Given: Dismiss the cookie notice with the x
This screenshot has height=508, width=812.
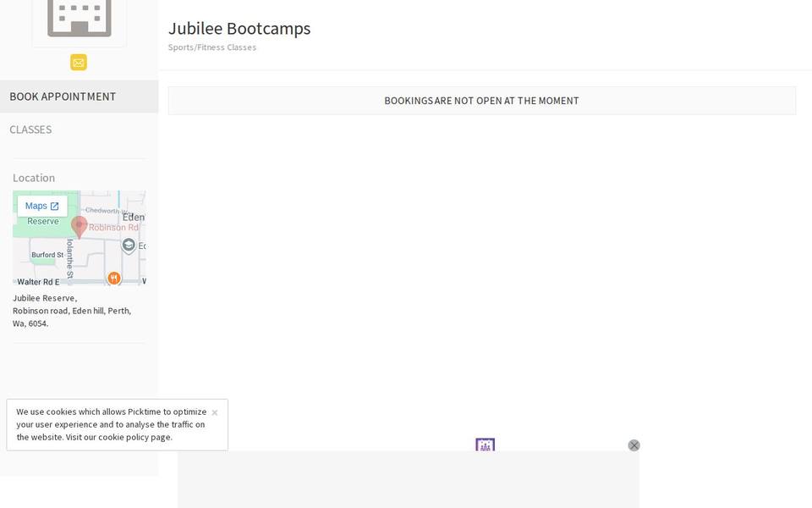Looking at the screenshot, I should coord(214,412).
